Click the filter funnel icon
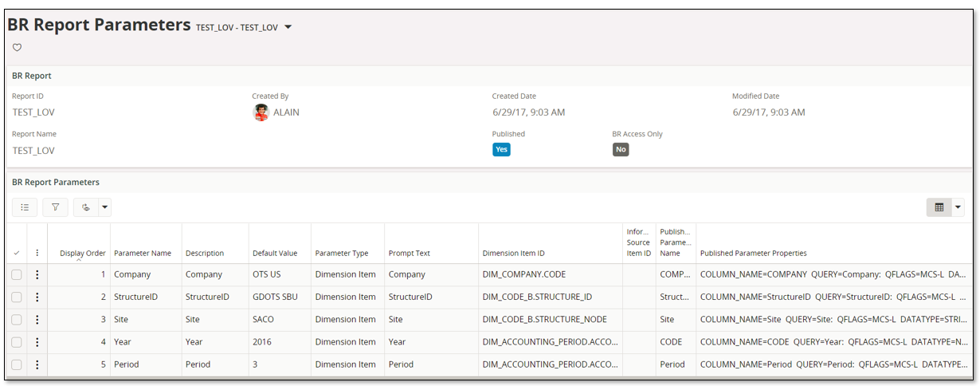Image resolution: width=980 pixels, height=386 pixels. click(x=55, y=207)
